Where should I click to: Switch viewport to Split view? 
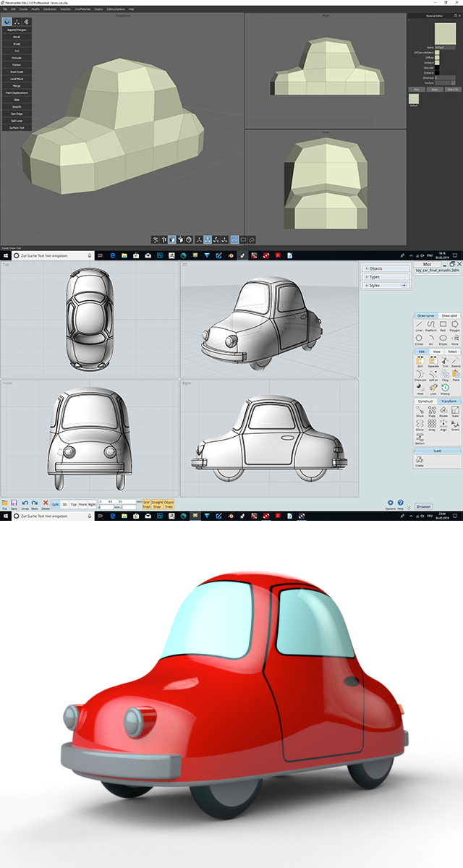[x=55, y=504]
